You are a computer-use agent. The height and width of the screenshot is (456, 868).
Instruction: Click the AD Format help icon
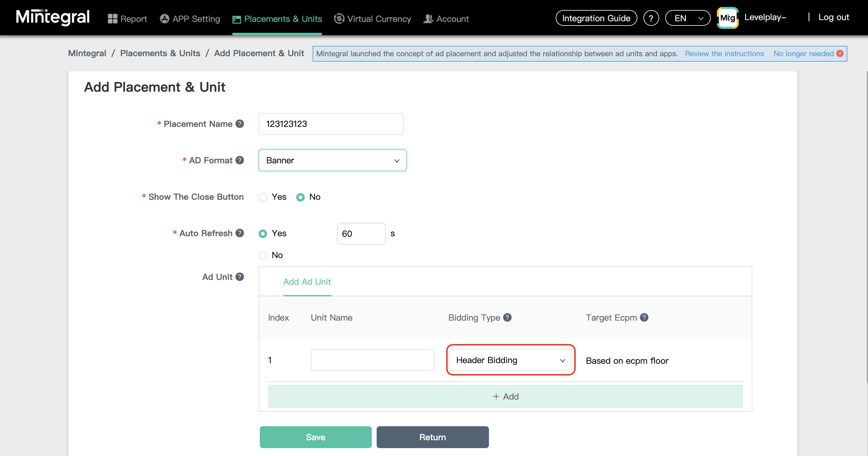coord(239,160)
